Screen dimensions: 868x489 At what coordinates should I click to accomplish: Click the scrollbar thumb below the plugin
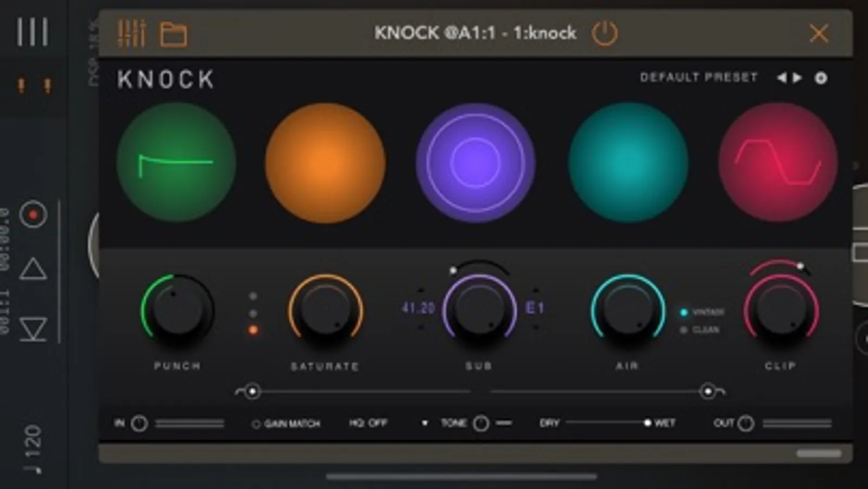point(819,453)
